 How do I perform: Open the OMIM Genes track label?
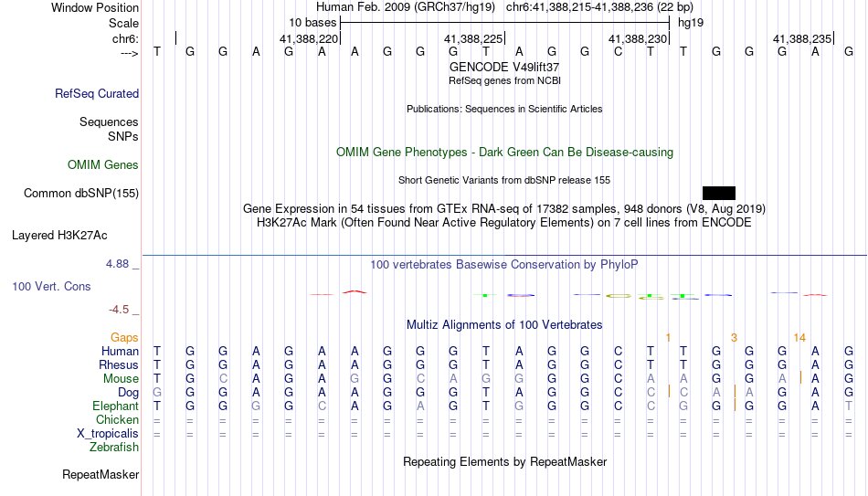(x=103, y=165)
